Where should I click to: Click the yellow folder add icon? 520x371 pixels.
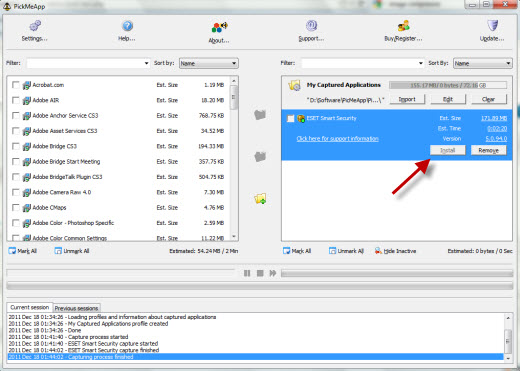point(260,199)
